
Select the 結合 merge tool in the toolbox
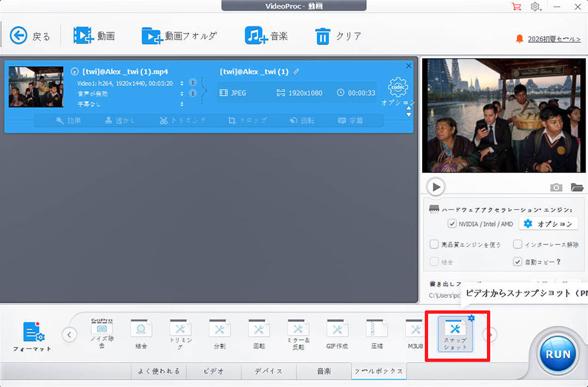coord(141,334)
